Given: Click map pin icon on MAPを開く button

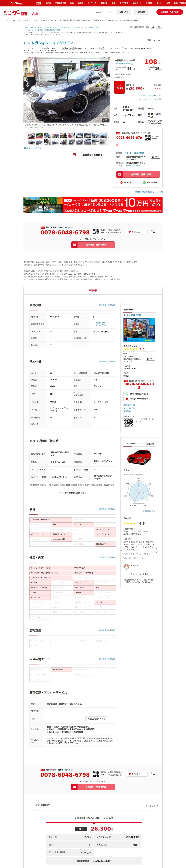Looking at the screenshot, I should 121,182.
